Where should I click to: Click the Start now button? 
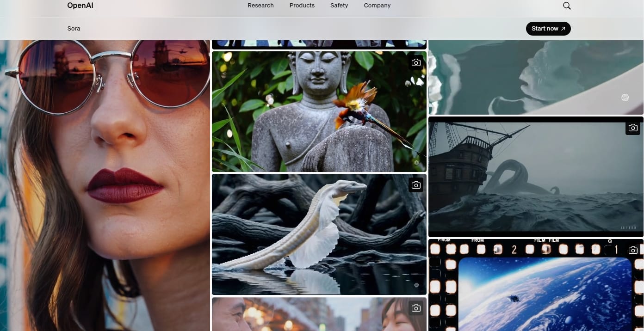click(x=548, y=29)
